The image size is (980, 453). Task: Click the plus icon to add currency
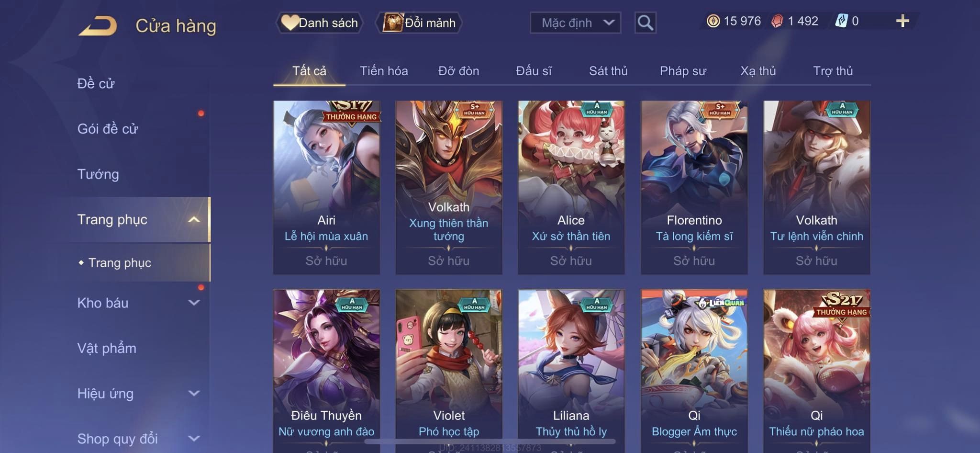(902, 21)
